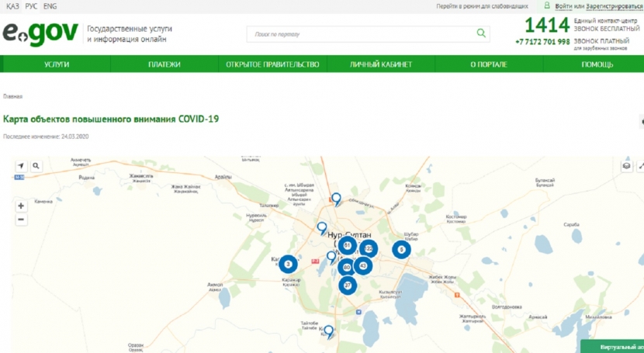Viewport: 644px width, 353px height.
Task: Click the Арайлы place label on map
Action: point(223,177)
